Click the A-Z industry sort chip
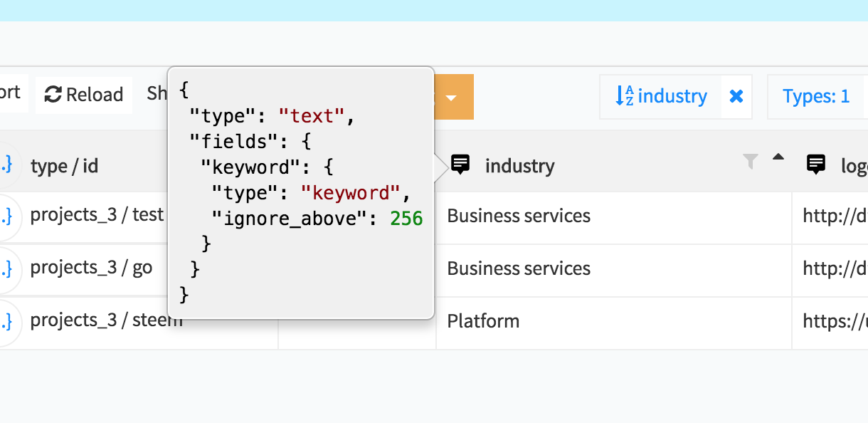 pyautogui.click(x=662, y=96)
